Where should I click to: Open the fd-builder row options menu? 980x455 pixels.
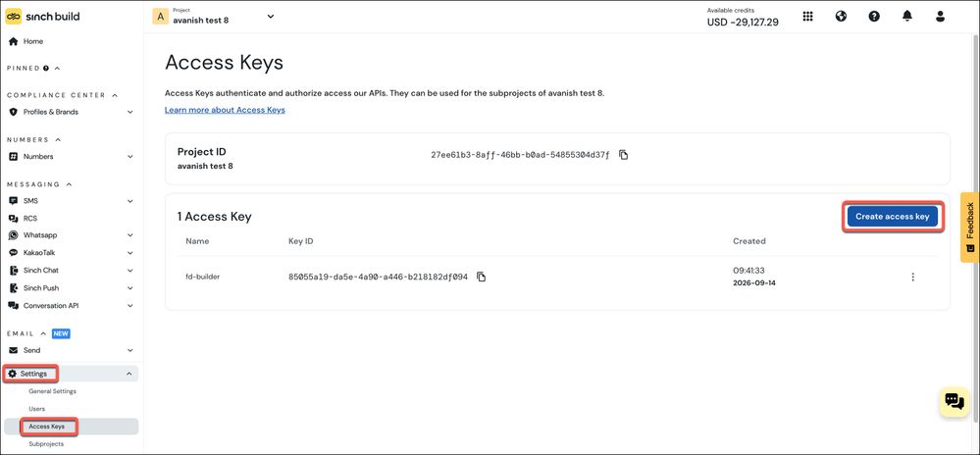pyautogui.click(x=912, y=277)
